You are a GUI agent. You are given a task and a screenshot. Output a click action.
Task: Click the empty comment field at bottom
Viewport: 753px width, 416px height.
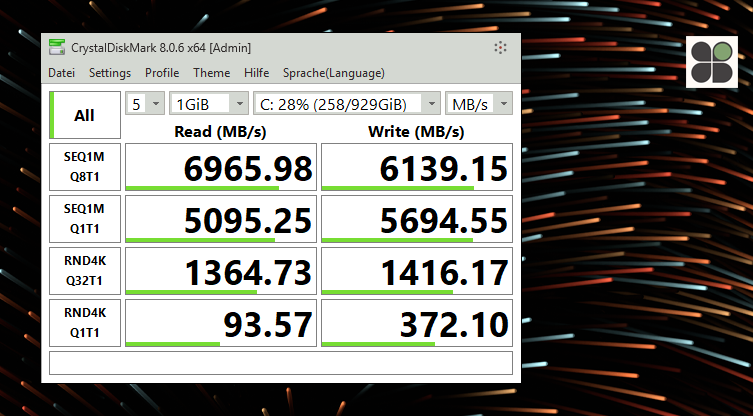pos(281,363)
